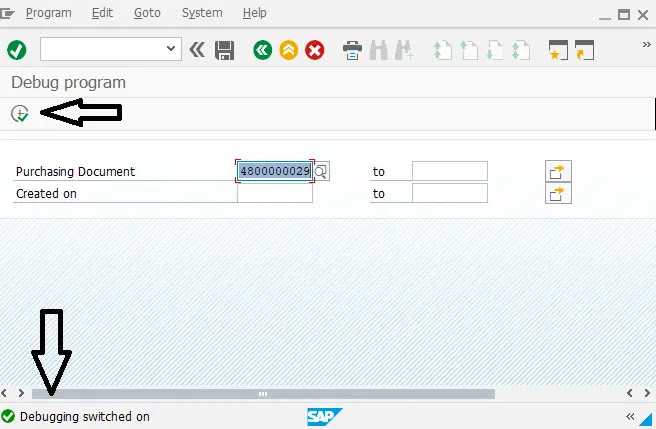656x429 pixels.
Task: Click the yellow Exit button
Action: click(289, 50)
